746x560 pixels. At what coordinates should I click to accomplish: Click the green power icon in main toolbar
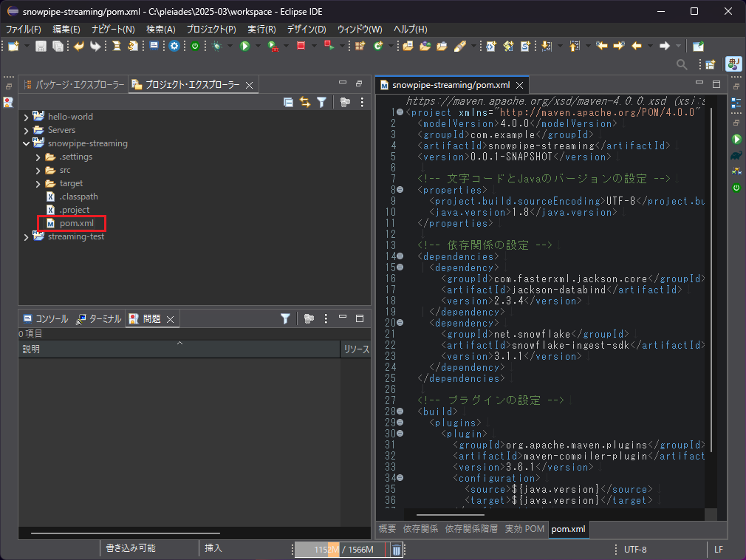coord(195,46)
